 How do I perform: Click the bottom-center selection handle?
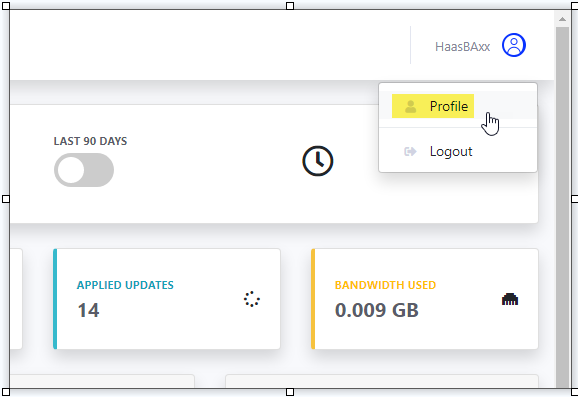click(290, 392)
